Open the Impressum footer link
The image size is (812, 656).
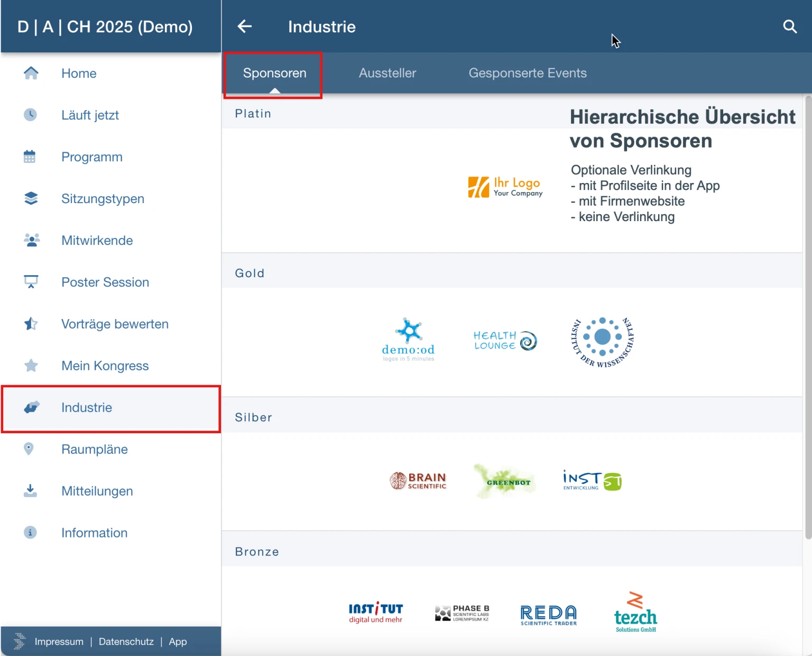tap(59, 642)
